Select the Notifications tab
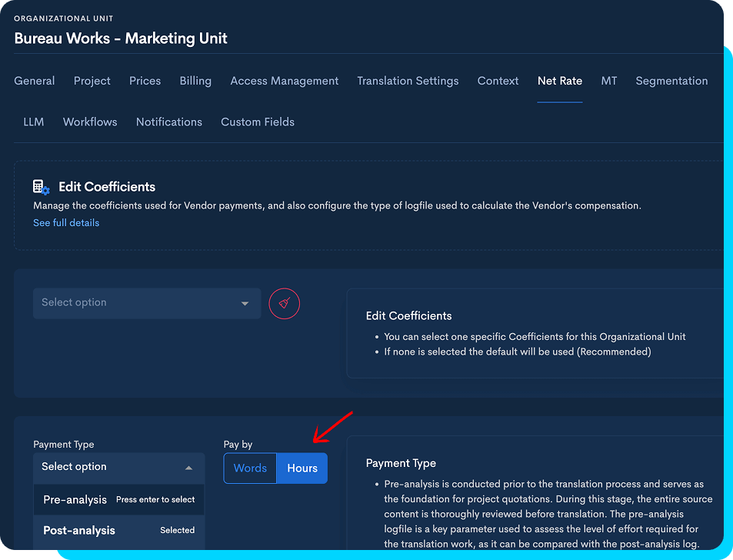This screenshot has height=560, width=733. pos(169,122)
